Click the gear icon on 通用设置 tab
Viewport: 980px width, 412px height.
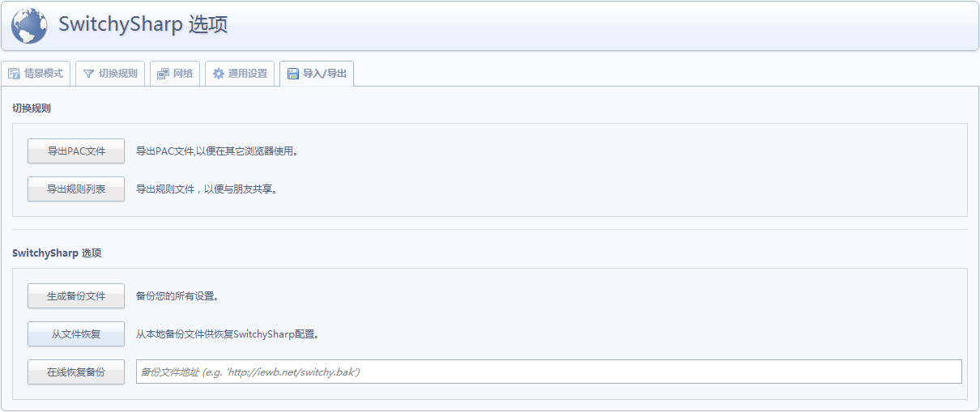click(219, 74)
